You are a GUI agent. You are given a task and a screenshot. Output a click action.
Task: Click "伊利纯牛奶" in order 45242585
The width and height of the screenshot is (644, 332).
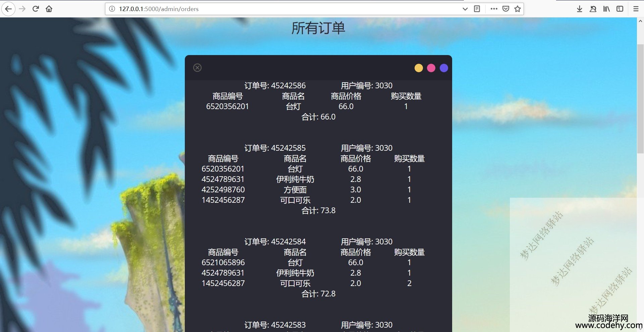tap(295, 179)
